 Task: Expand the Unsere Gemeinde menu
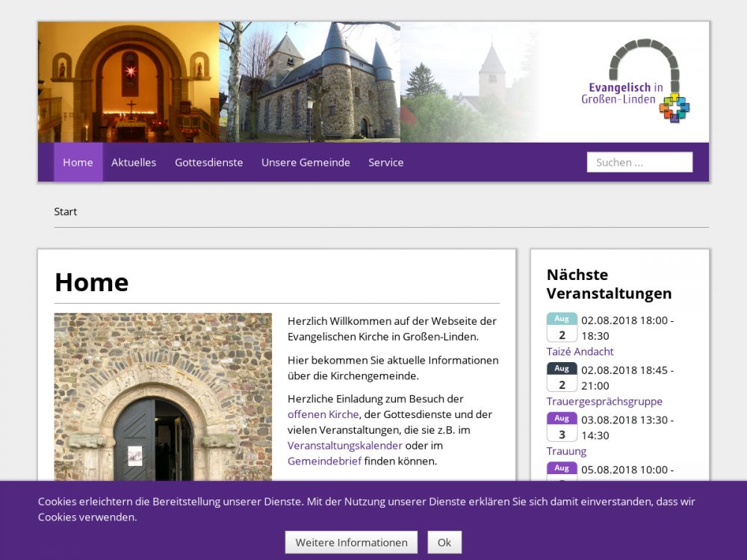[x=306, y=162]
